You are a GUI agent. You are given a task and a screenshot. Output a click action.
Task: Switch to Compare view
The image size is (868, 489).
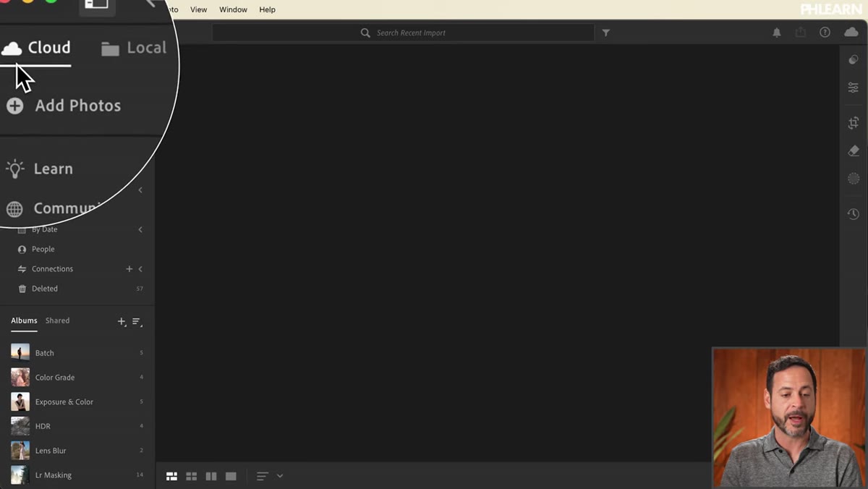coord(211,476)
